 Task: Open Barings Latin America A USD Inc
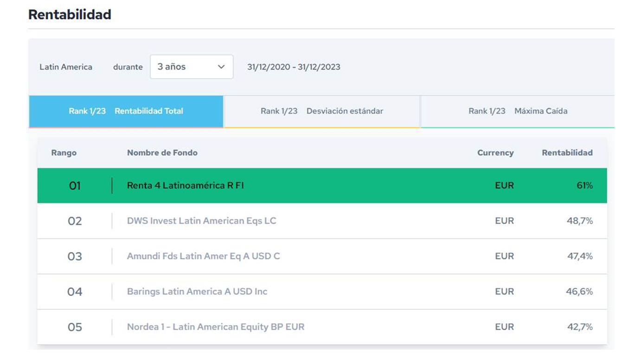197,292
